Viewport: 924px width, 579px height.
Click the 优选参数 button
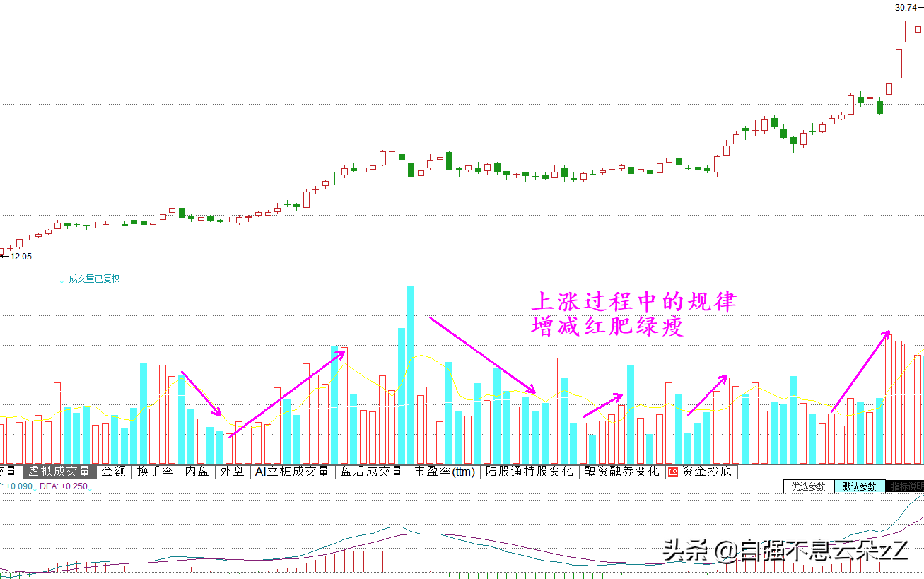(809, 486)
